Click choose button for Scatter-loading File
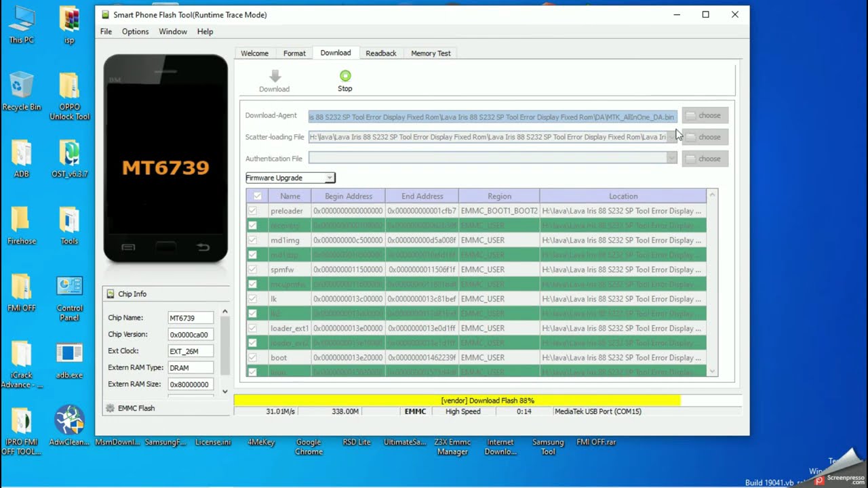Screen dimensions: 868x488 (705, 137)
